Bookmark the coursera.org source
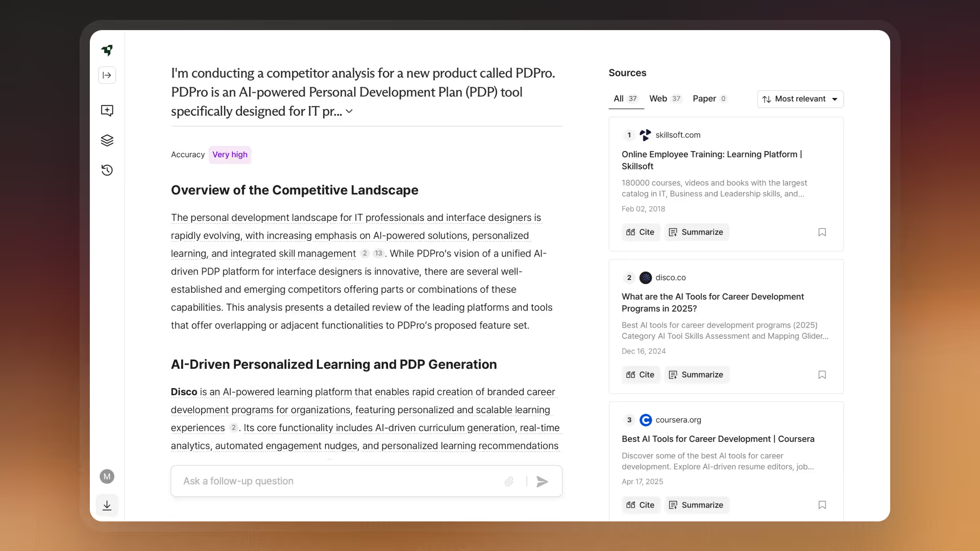 coord(822,505)
